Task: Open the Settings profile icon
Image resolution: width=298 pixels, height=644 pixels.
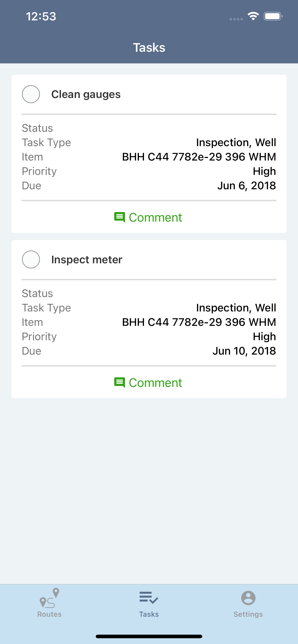Action: point(248,598)
